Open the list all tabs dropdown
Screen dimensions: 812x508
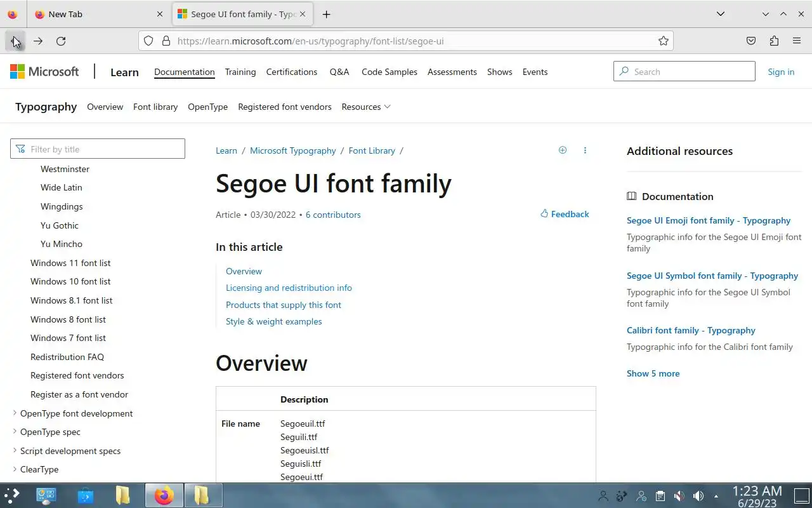tap(721, 14)
